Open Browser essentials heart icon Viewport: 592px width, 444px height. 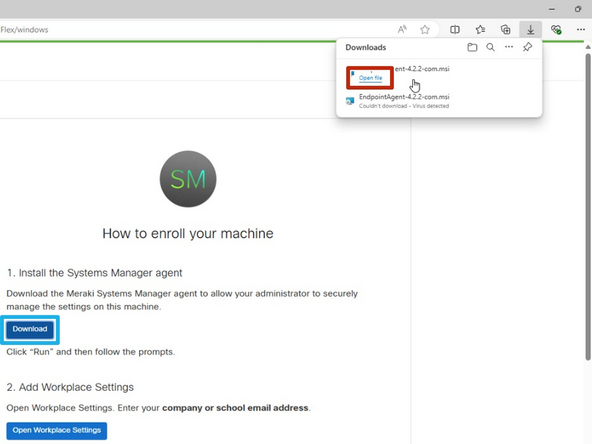point(556,29)
